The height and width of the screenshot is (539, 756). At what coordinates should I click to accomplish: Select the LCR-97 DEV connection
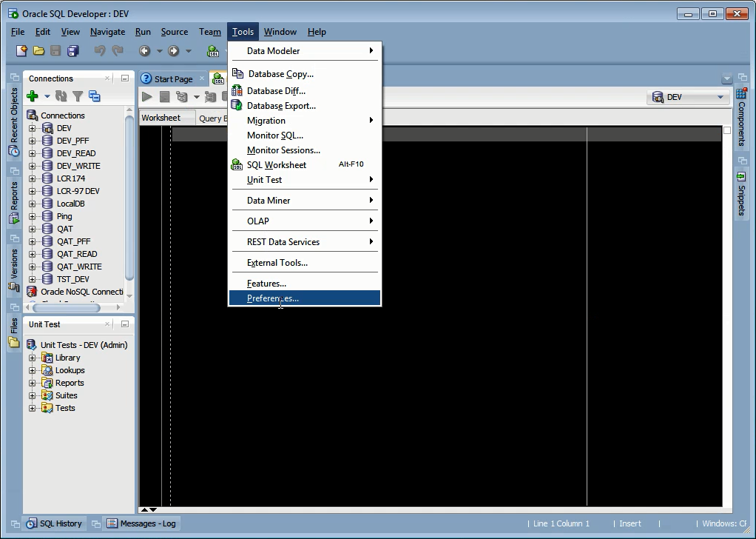click(78, 191)
